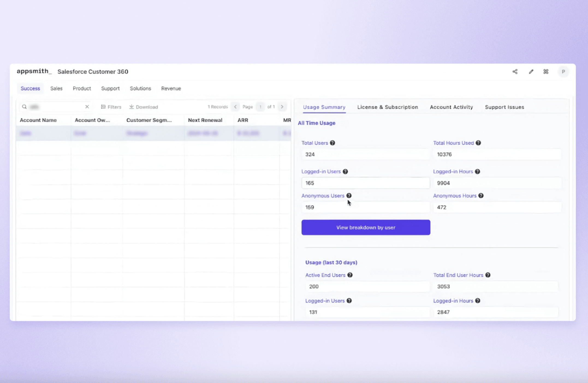Screen dimensions: 588x383
Task: Open the table Filters options
Action: tap(111, 107)
